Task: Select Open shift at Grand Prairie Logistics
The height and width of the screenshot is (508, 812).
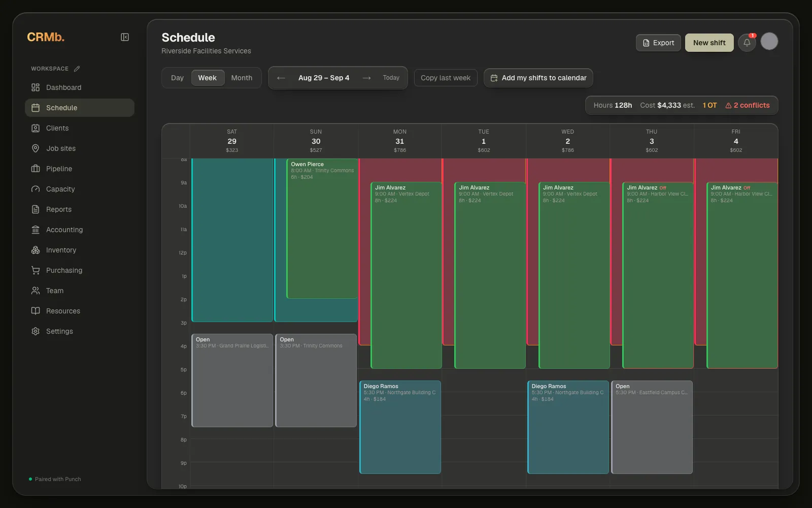Action: coord(232,380)
